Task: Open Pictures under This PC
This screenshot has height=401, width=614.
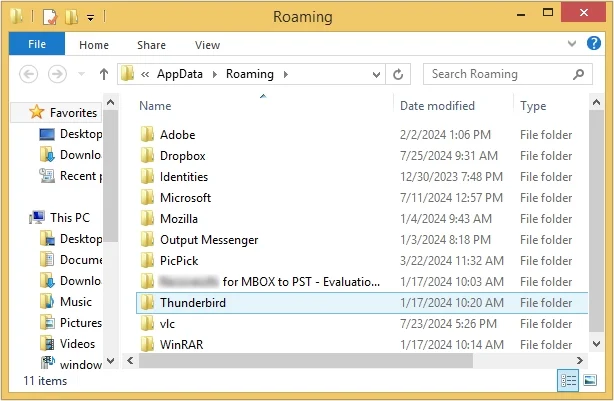Action: coord(70,323)
